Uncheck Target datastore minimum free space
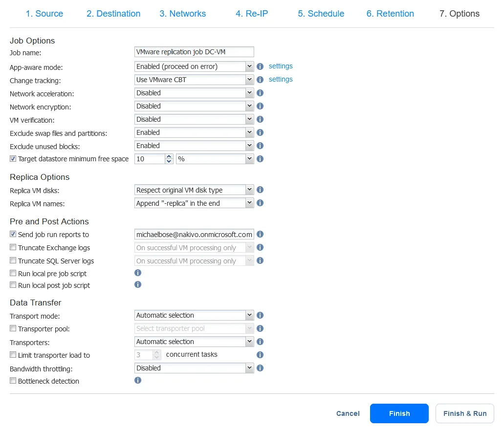This screenshot has width=504, height=433. coord(13,158)
